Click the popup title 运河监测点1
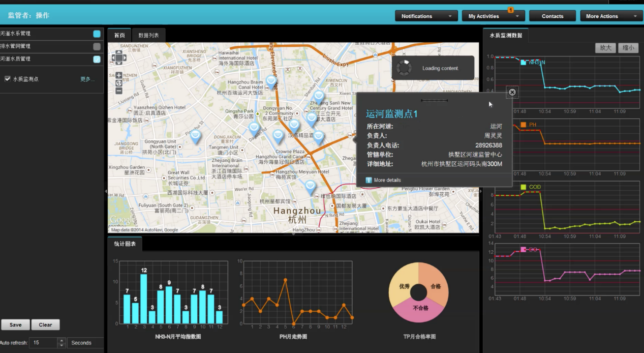The image size is (644, 353). [392, 114]
